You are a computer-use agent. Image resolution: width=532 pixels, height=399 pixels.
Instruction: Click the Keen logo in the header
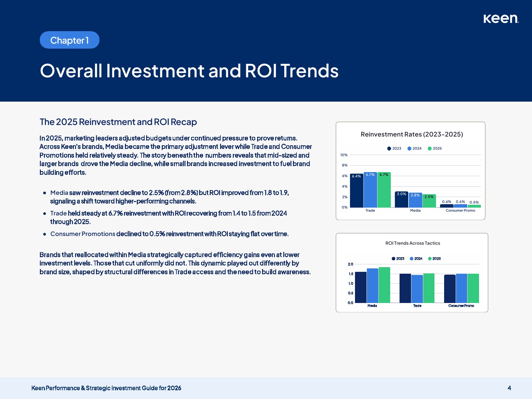click(501, 19)
